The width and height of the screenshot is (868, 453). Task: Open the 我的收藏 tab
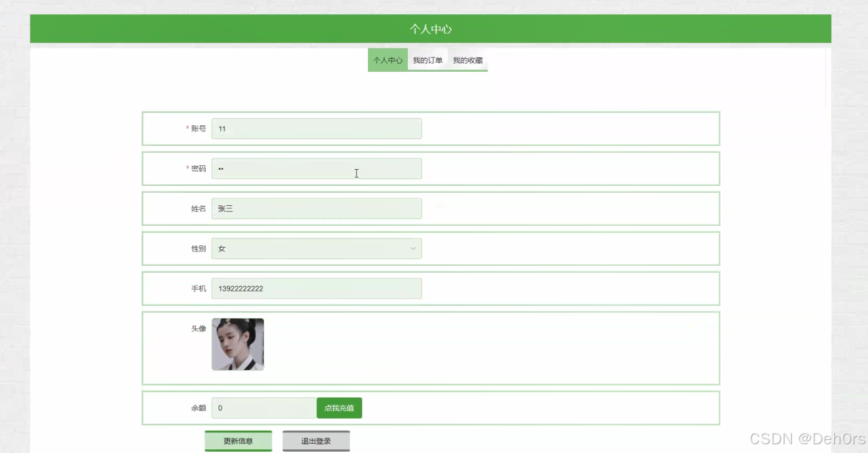pyautogui.click(x=468, y=60)
